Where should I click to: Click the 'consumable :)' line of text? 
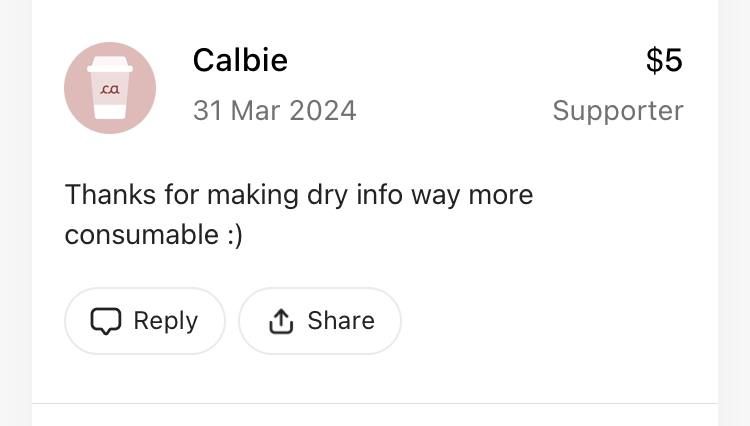tap(153, 235)
